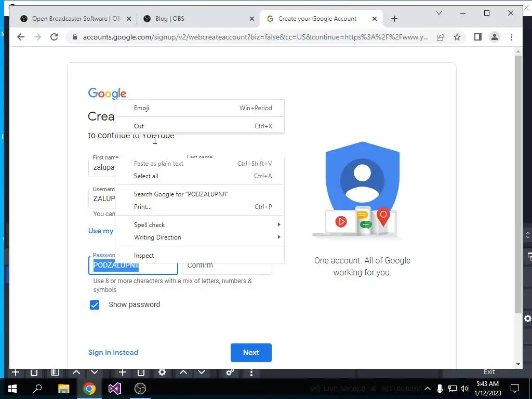Focus the Confirm password field
The image size is (532, 399).
coord(228,265)
